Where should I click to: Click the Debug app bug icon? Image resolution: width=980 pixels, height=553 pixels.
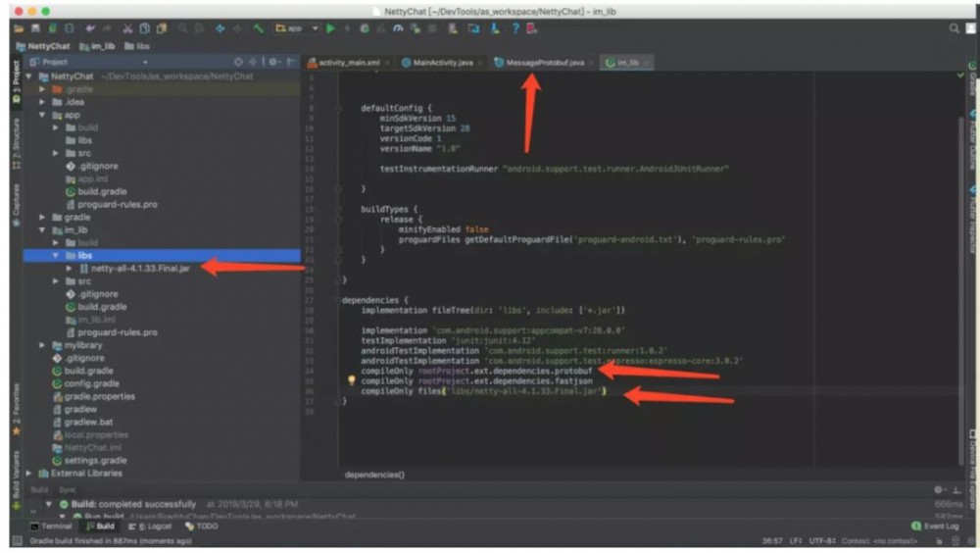365,28
